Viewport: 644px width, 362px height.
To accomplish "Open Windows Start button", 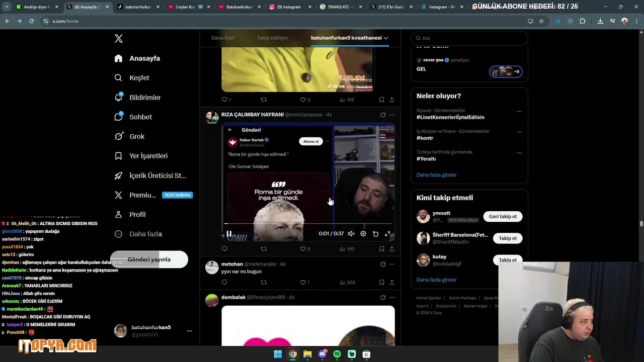I will tap(278, 354).
